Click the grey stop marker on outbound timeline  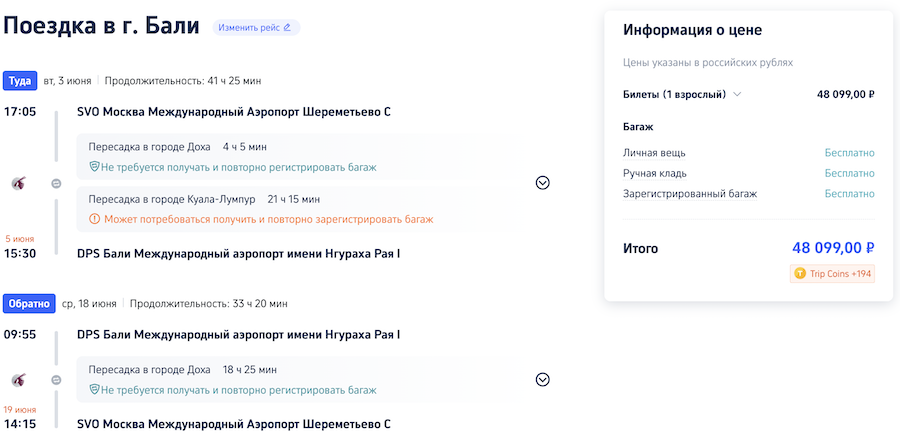click(x=56, y=183)
